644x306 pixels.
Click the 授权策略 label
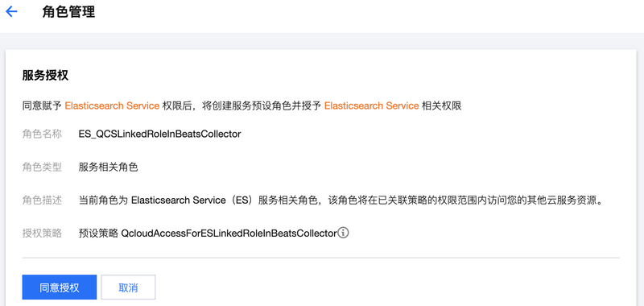pos(42,234)
